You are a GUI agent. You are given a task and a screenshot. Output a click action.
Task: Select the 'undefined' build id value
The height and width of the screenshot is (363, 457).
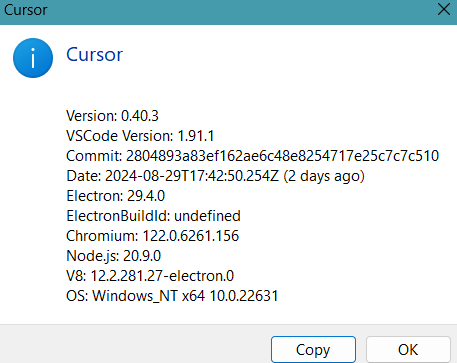pyautogui.click(x=207, y=216)
